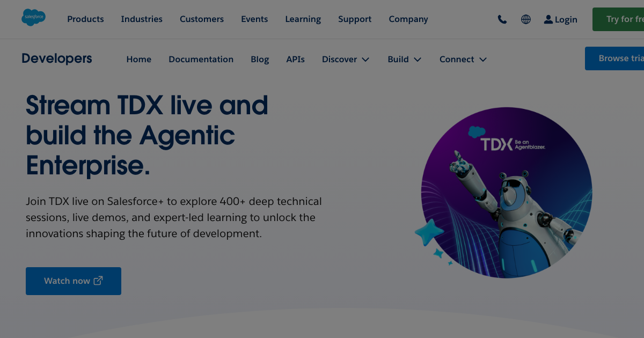Viewport: 644px width, 338px height.
Task: Go to the APIs page
Action: coord(295,59)
